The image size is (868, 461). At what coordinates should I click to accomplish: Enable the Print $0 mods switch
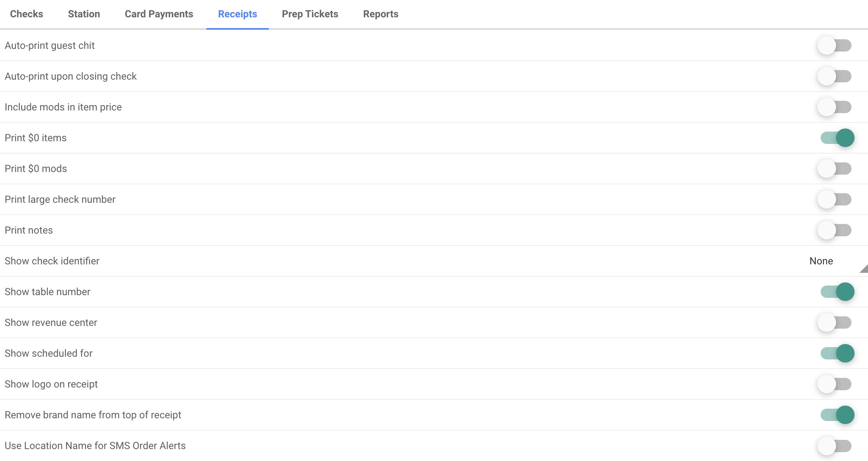click(x=834, y=169)
